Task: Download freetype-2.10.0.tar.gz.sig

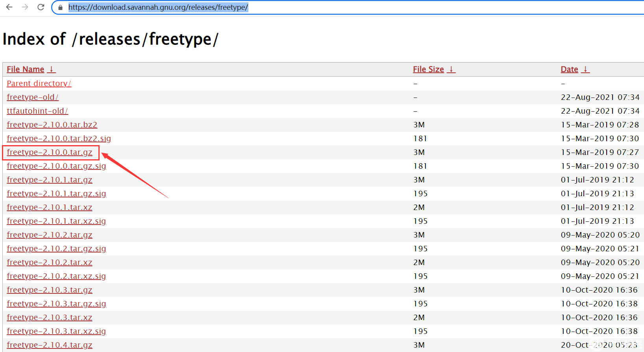Action: [x=56, y=166]
